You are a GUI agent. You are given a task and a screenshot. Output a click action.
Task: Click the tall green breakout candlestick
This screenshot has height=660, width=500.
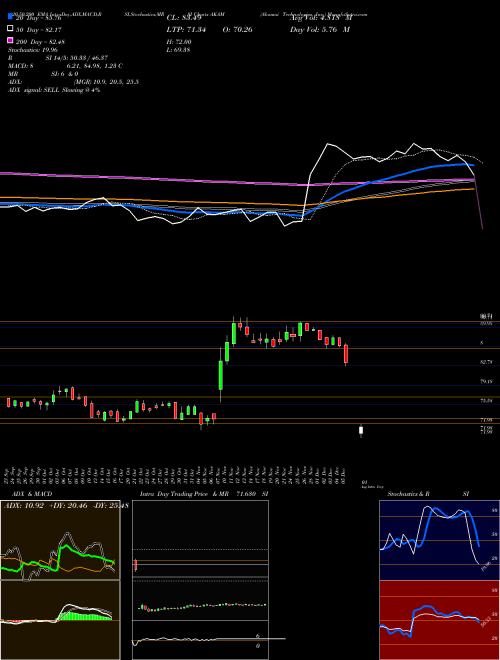[x=221, y=375]
